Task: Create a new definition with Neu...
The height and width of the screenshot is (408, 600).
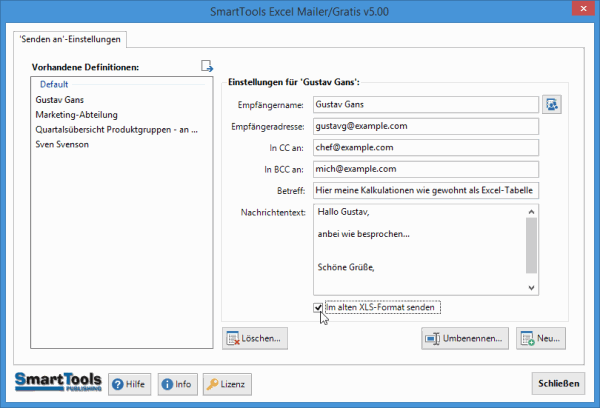Action: click(x=541, y=338)
